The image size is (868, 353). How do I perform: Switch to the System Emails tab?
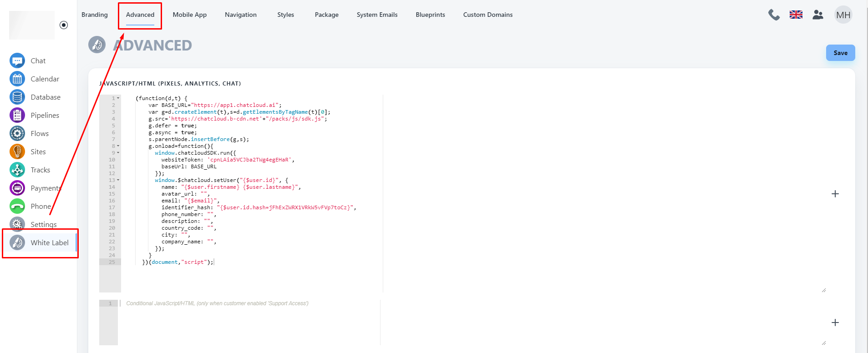pyautogui.click(x=377, y=15)
